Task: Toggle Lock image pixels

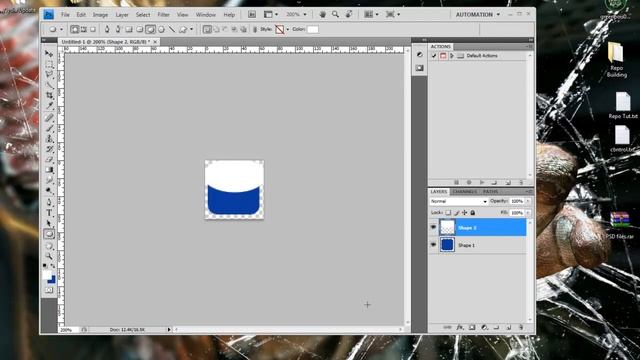Action: [x=456, y=213]
